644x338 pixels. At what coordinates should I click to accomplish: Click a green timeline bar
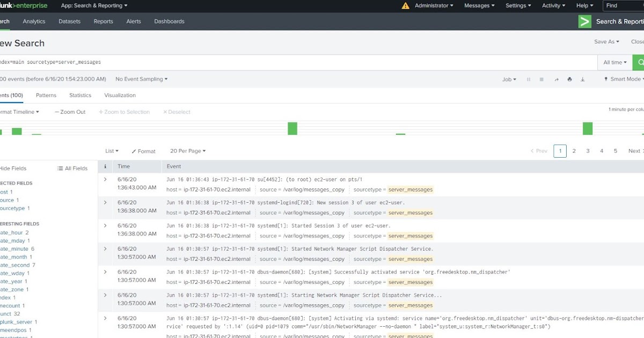(292, 128)
